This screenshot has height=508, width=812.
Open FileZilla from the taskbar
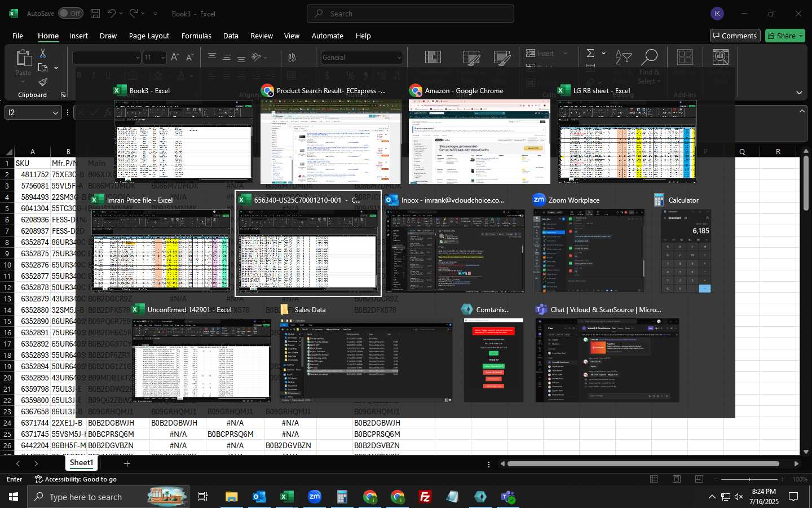(425, 497)
